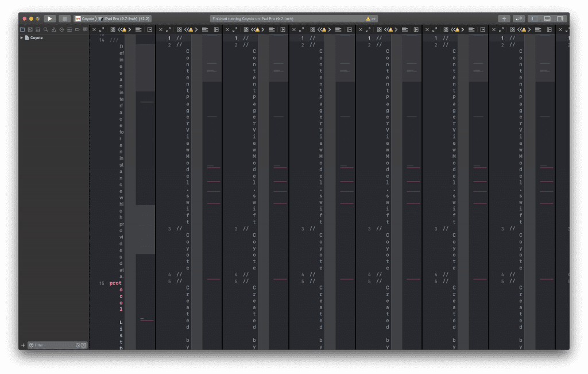Expand the Coyote project disclosure triangle
The image size is (588, 374).
[x=21, y=38]
